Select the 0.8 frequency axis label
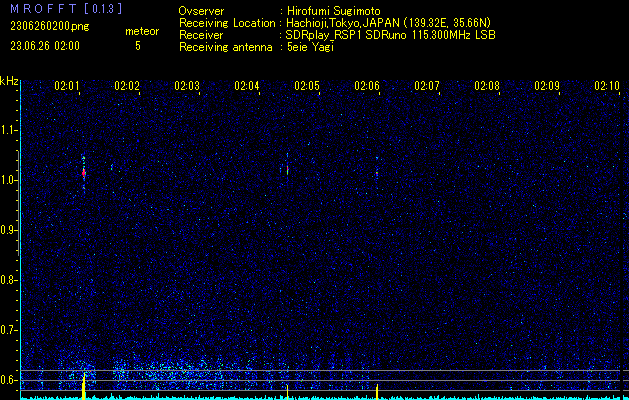The height and width of the screenshot is (400, 629). pos(9,280)
